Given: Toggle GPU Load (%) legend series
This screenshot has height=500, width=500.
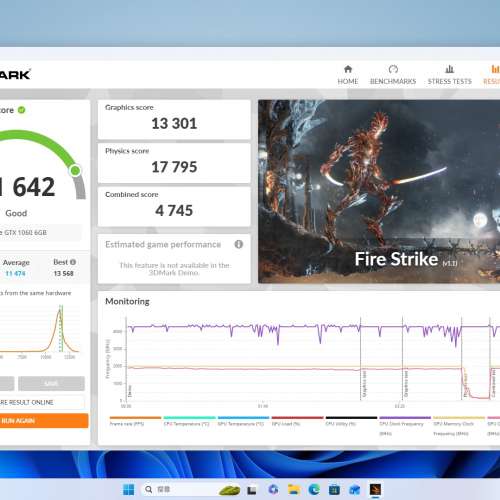Looking at the screenshot, I should pyautogui.click(x=297, y=421).
